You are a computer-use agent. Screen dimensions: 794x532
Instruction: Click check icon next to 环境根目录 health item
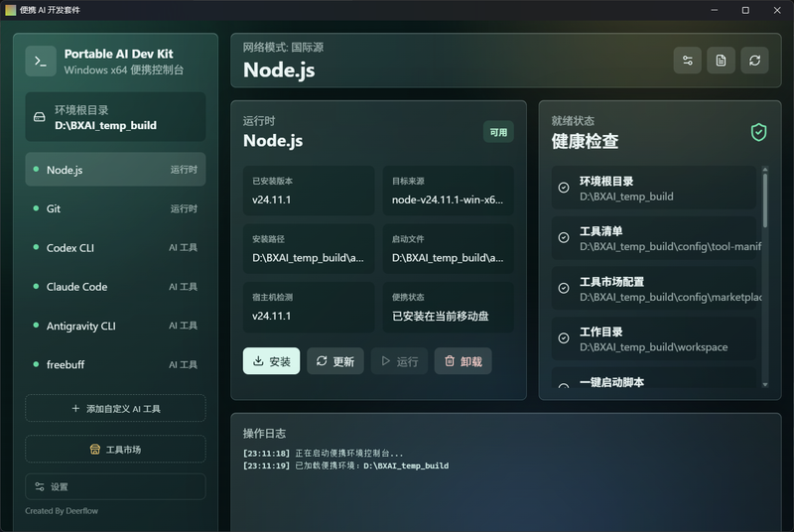[x=563, y=188]
